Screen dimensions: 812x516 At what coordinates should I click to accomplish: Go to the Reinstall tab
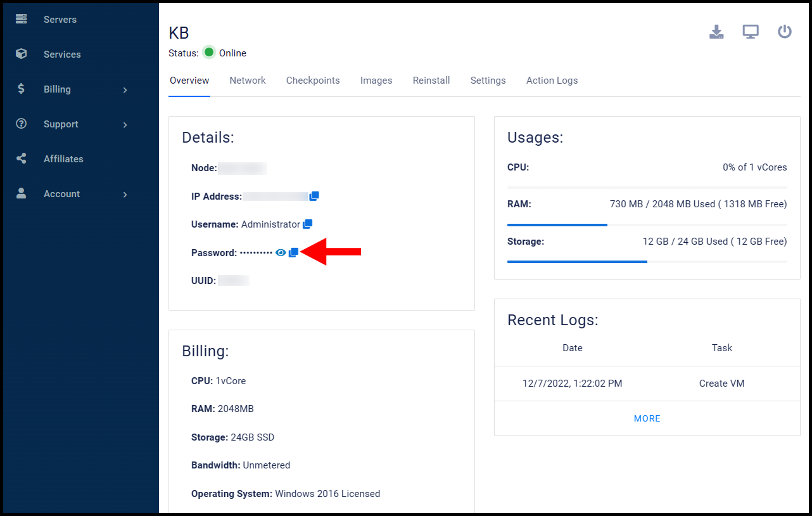click(431, 81)
